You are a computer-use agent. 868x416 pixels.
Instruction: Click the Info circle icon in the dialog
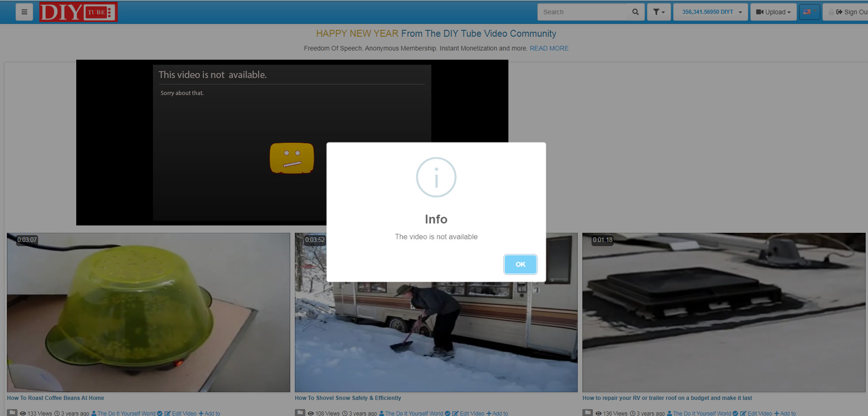click(x=436, y=177)
